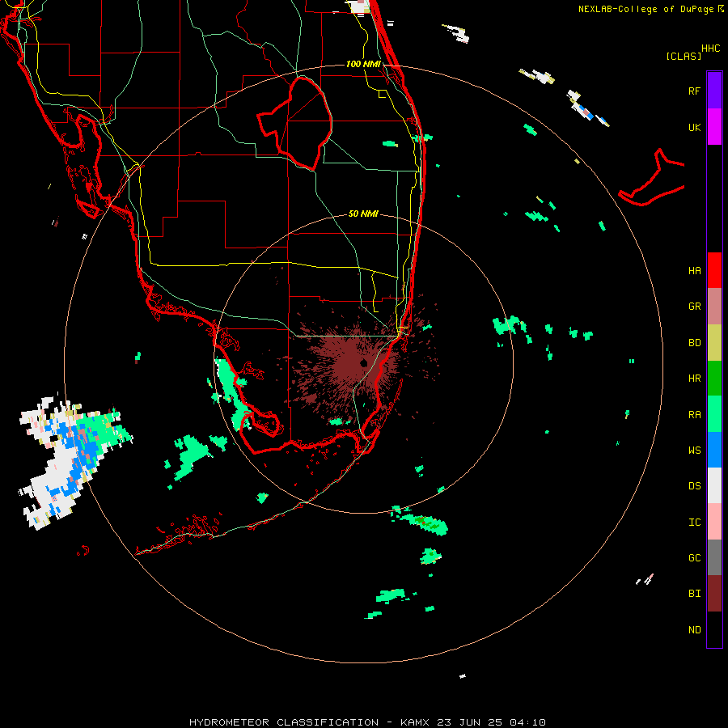Image resolution: width=728 pixels, height=728 pixels.
Task: Click the IC light pink legend swatch
Action: click(x=714, y=522)
